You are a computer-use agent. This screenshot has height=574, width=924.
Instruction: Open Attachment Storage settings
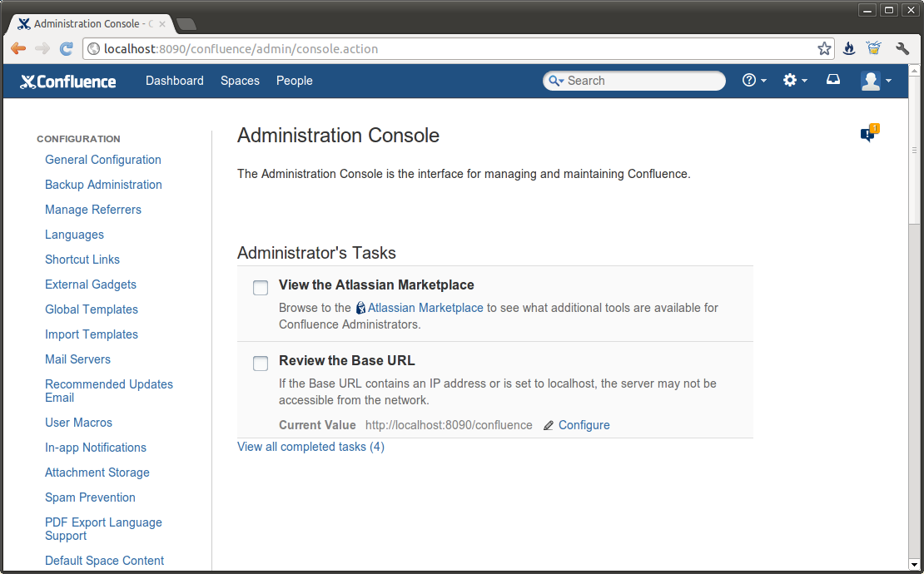pyautogui.click(x=97, y=473)
